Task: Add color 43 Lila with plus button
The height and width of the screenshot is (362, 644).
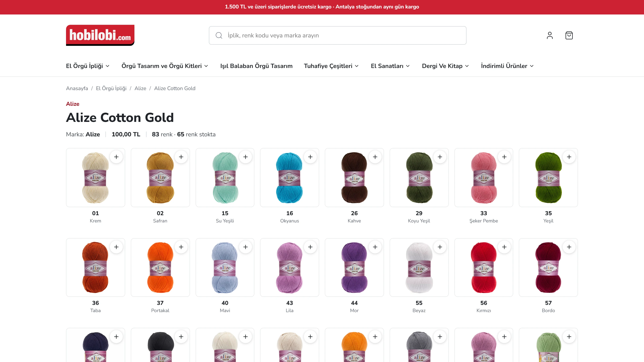Action: pyautogui.click(x=310, y=247)
